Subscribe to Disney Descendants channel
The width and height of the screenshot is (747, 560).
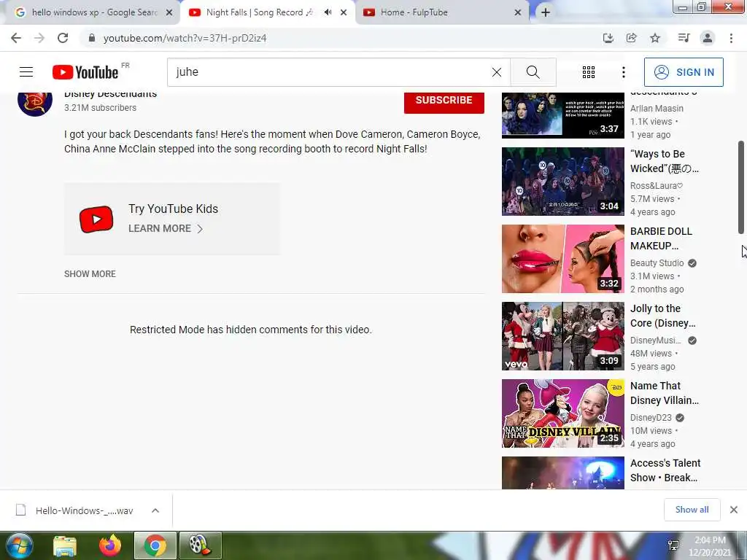tap(444, 101)
